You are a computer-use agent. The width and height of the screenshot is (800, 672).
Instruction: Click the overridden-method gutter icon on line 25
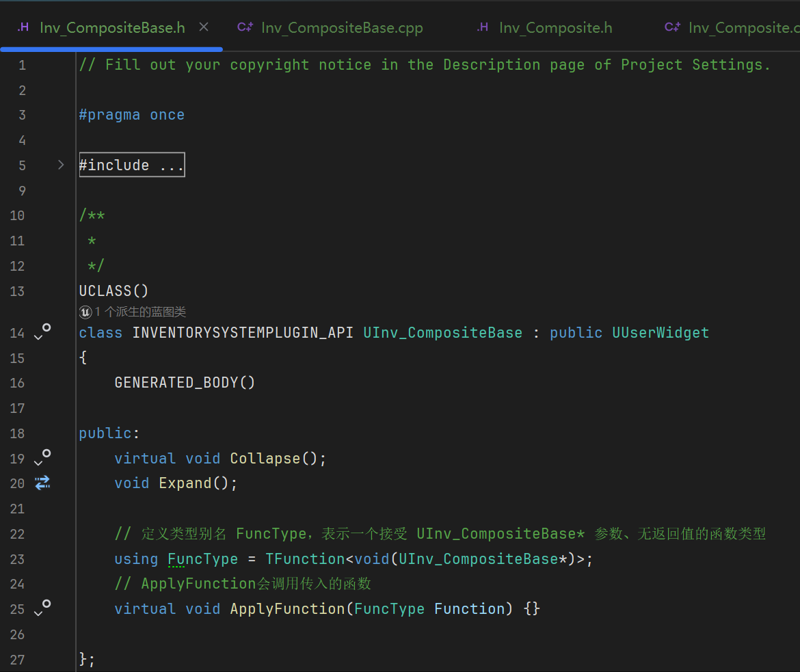click(42, 608)
